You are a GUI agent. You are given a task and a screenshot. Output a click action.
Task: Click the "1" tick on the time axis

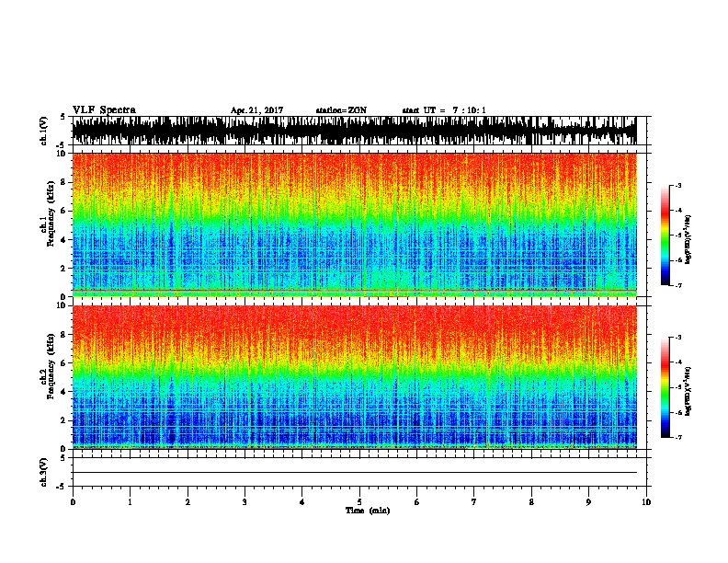click(x=130, y=502)
